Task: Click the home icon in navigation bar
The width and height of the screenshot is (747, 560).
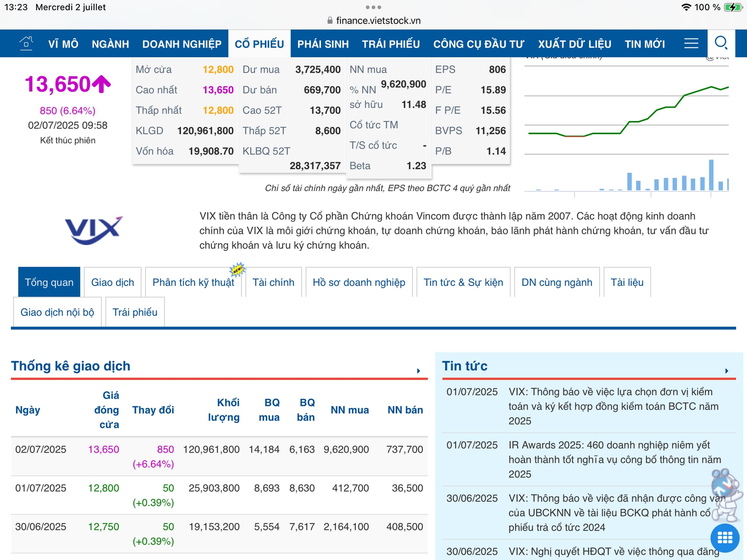Action: click(26, 43)
